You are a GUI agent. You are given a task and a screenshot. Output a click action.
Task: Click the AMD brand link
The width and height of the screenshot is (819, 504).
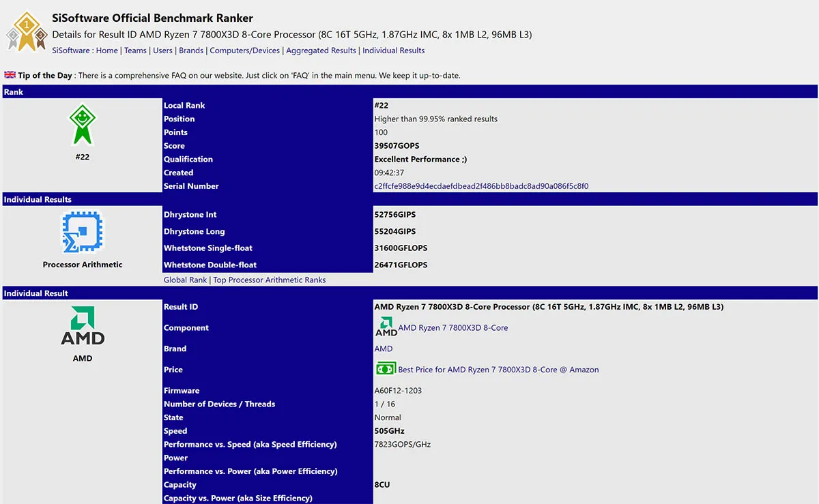[384, 349]
